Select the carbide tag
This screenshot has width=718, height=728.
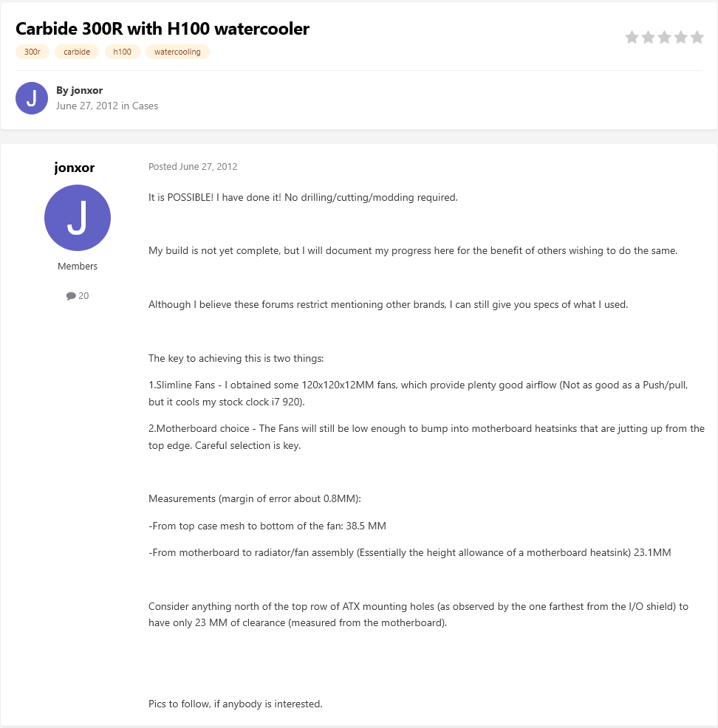pyautogui.click(x=77, y=52)
